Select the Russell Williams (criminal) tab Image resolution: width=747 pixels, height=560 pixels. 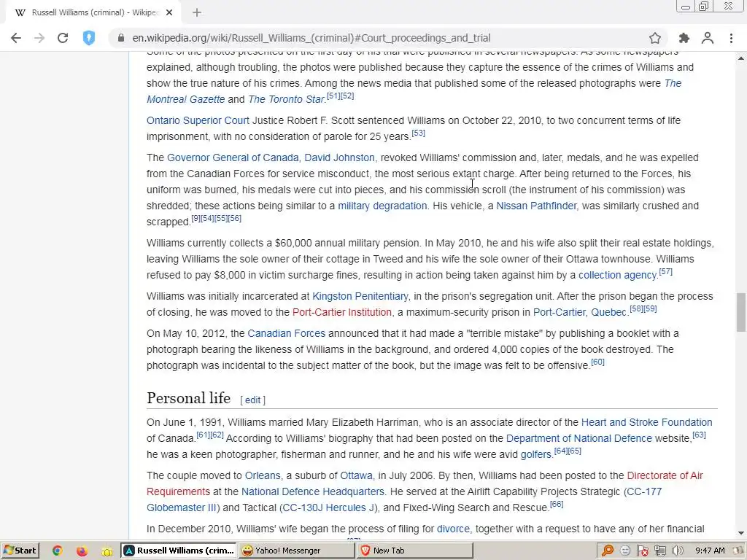[93, 13]
